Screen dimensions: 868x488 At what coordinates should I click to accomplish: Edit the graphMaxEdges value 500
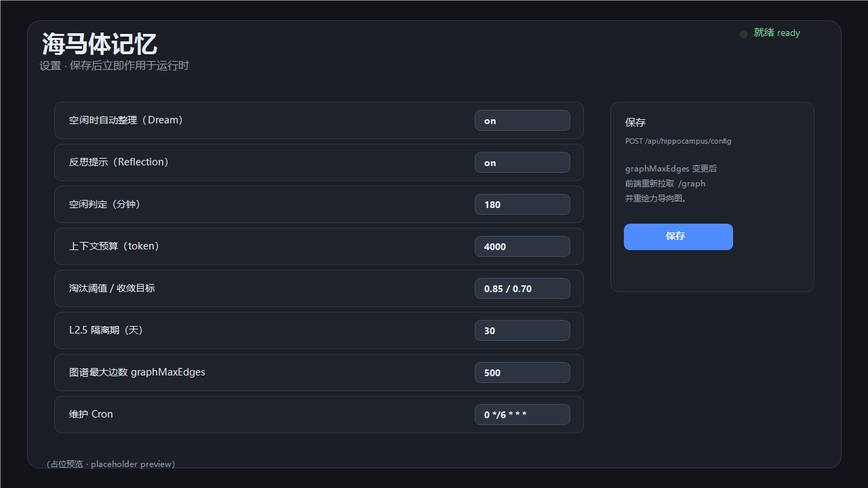click(522, 373)
